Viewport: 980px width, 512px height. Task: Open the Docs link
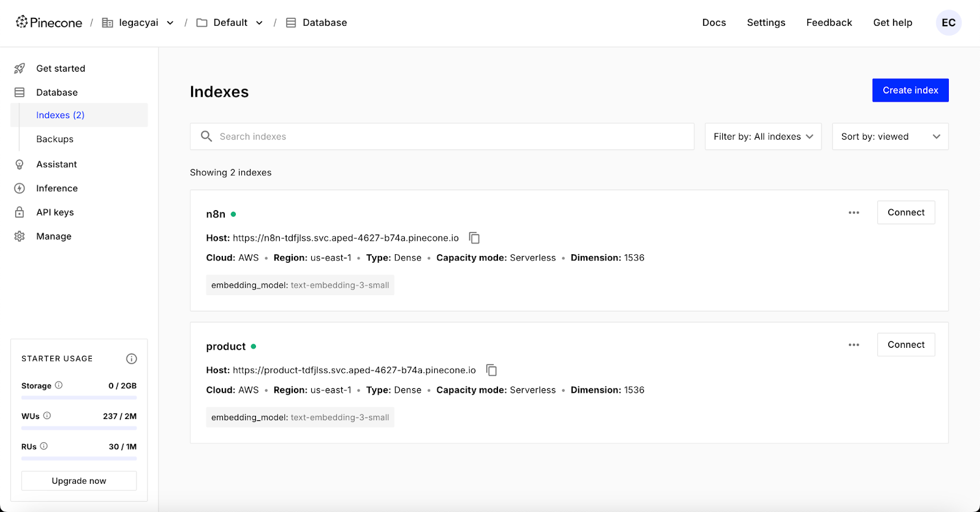[714, 23]
